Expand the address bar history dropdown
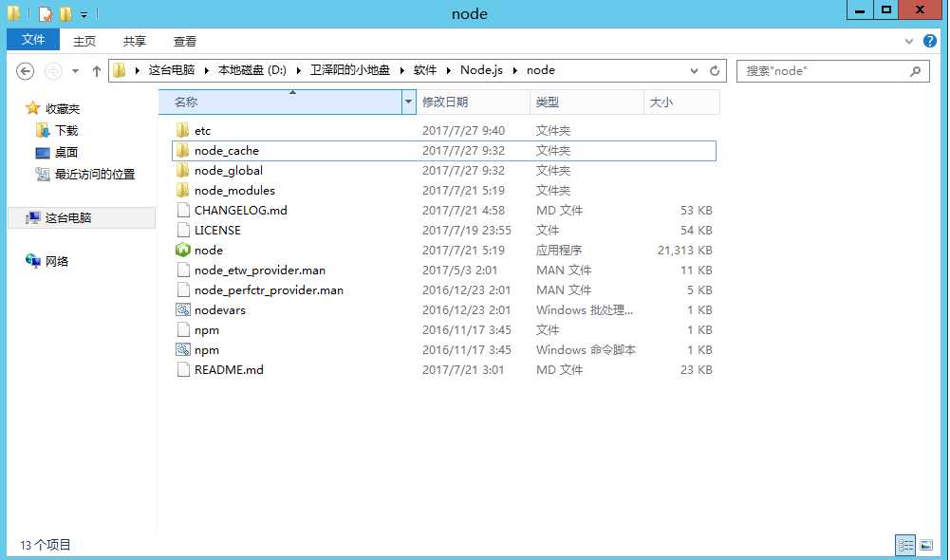950x560 pixels. coord(695,71)
